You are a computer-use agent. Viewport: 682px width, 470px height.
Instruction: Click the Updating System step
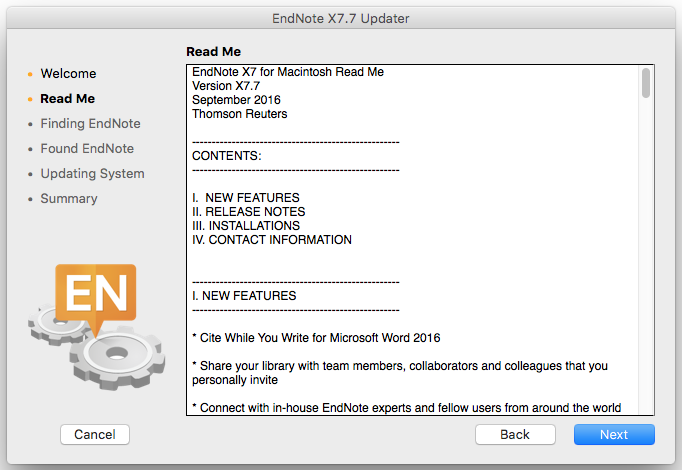[x=92, y=174]
